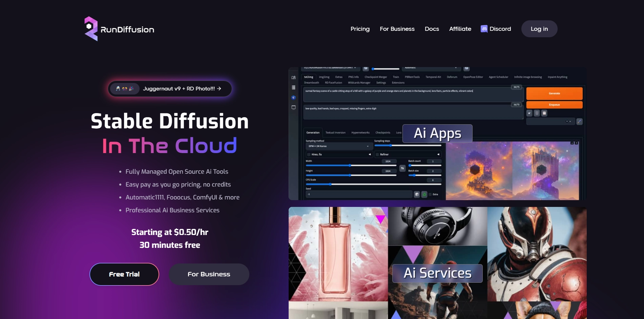Expand the Hires. fix section arrow

[x=370, y=154]
